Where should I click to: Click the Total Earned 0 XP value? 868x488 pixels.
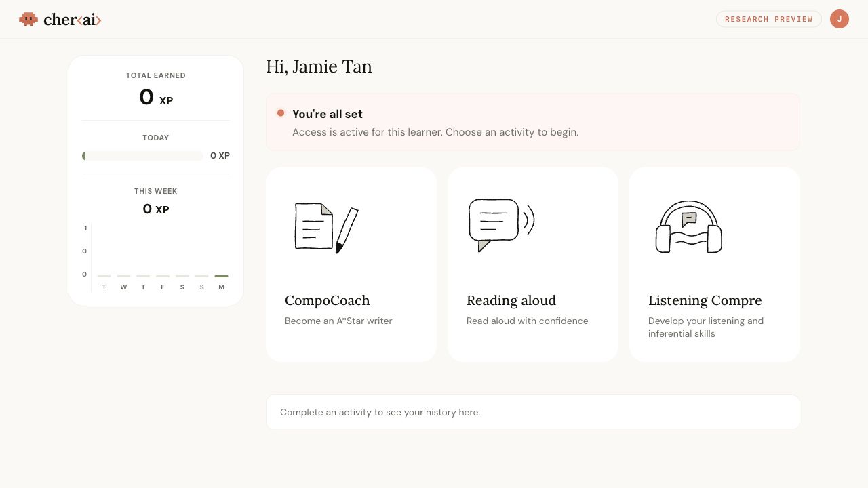(x=156, y=98)
